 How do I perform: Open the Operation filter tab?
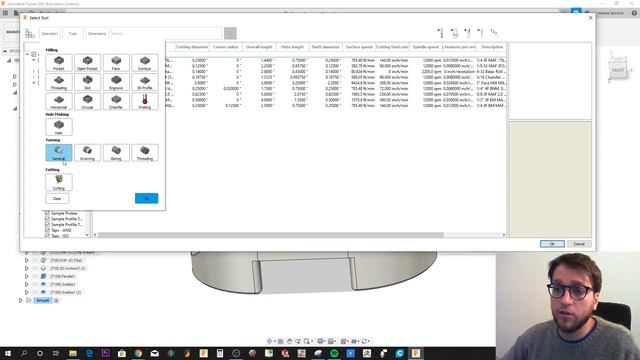49,33
